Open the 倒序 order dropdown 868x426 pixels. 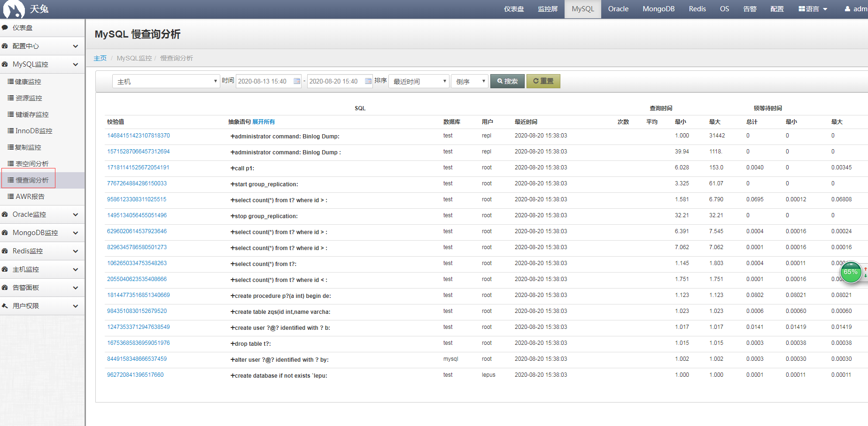(470, 81)
